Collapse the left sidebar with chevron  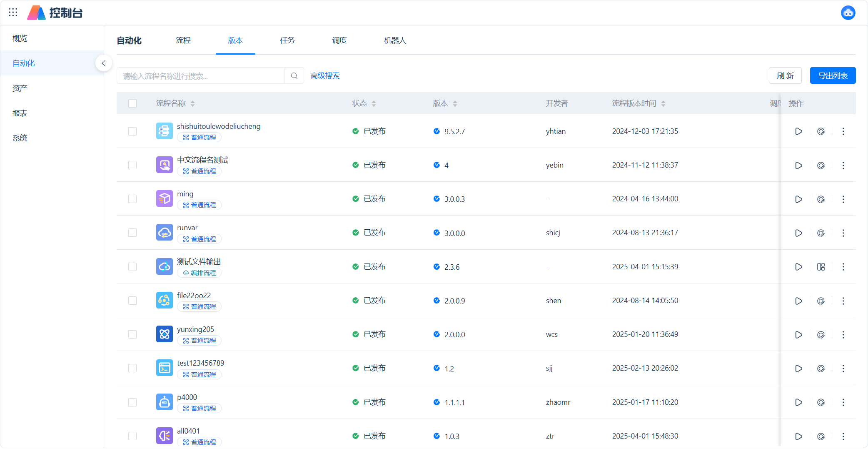click(104, 63)
